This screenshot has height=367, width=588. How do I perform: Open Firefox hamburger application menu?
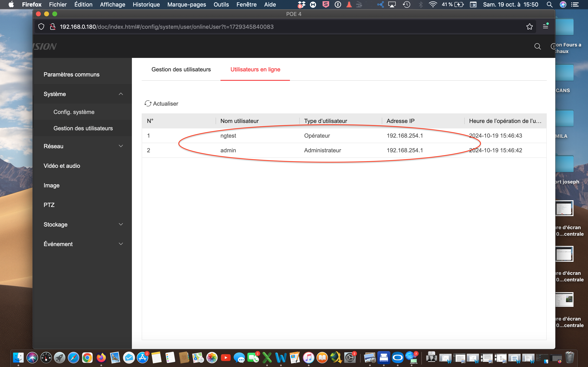pos(546,27)
